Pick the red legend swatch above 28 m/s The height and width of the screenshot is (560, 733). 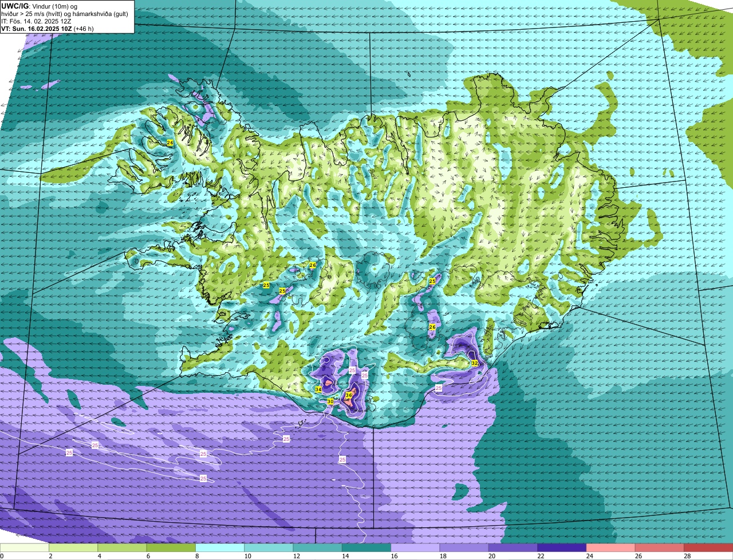pyautogui.click(x=708, y=548)
